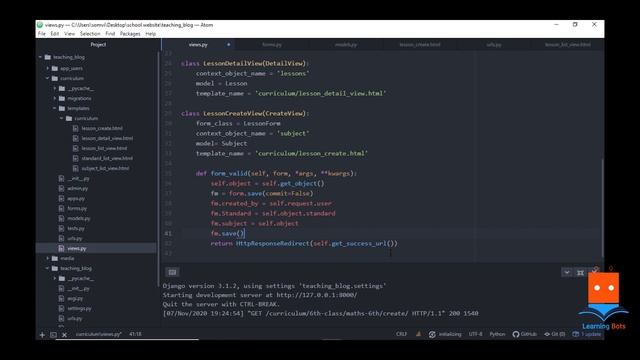Open the Packages menu
The image size is (640, 360).
[x=130, y=34]
